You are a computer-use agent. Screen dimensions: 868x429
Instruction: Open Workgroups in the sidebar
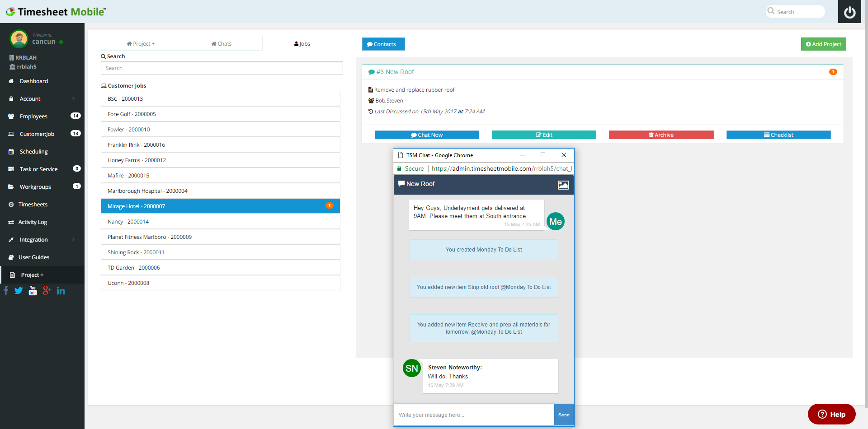click(x=42, y=187)
